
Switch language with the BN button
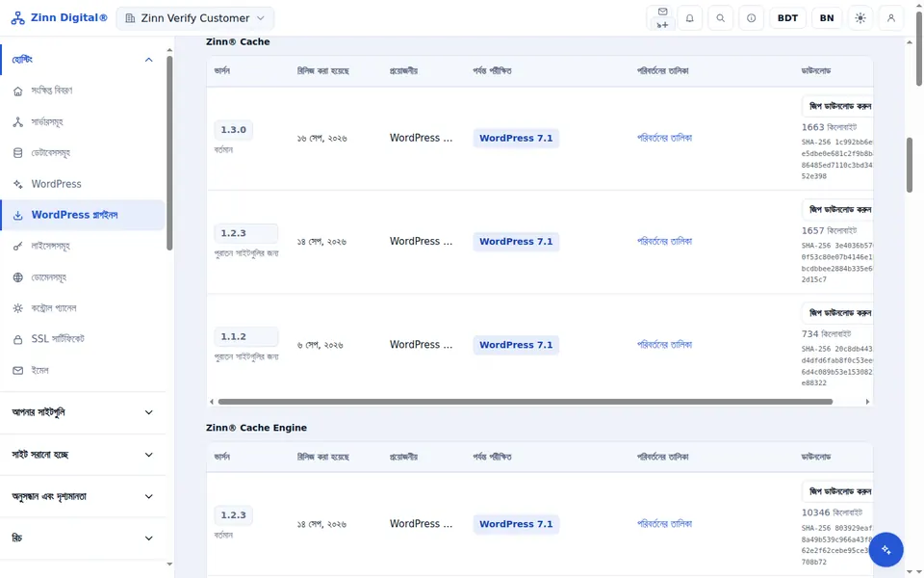(x=827, y=18)
